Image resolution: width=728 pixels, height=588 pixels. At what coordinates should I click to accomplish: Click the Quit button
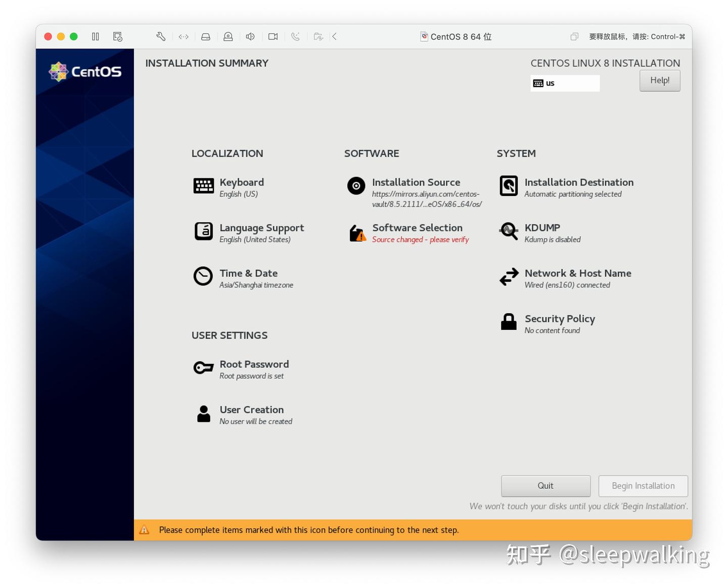(545, 485)
